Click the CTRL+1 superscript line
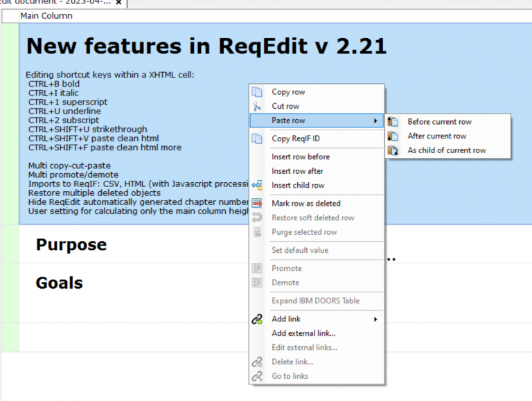This screenshot has width=532, height=401. (x=68, y=102)
